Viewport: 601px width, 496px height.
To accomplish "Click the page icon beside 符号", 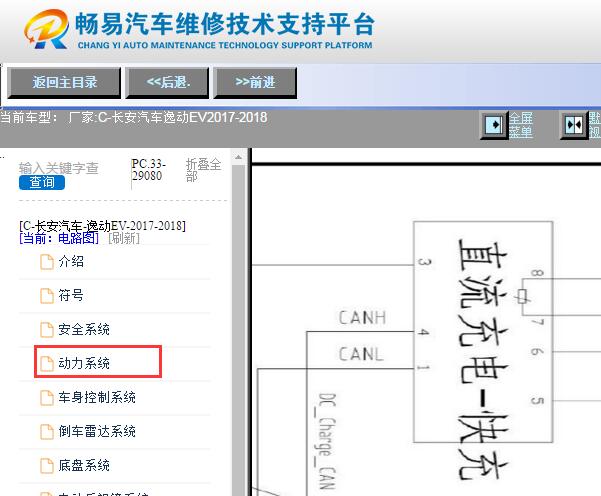I will click(47, 296).
